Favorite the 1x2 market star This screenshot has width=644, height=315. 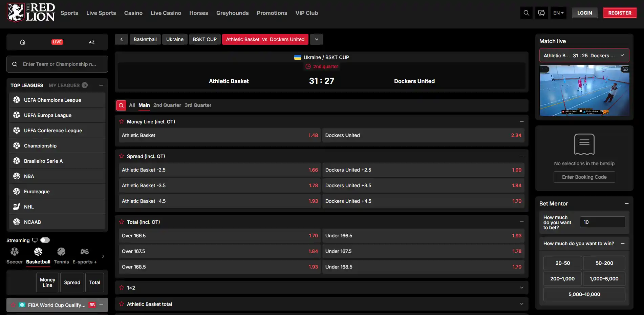pos(122,288)
